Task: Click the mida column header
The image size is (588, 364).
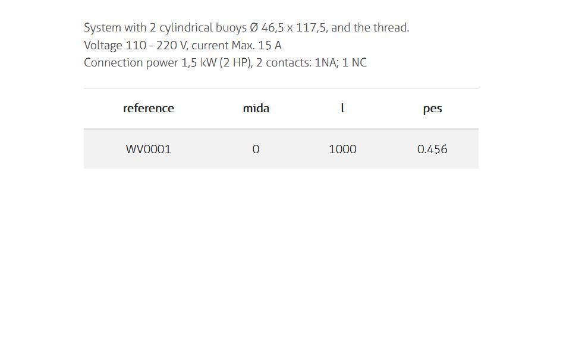Action: tap(256, 109)
